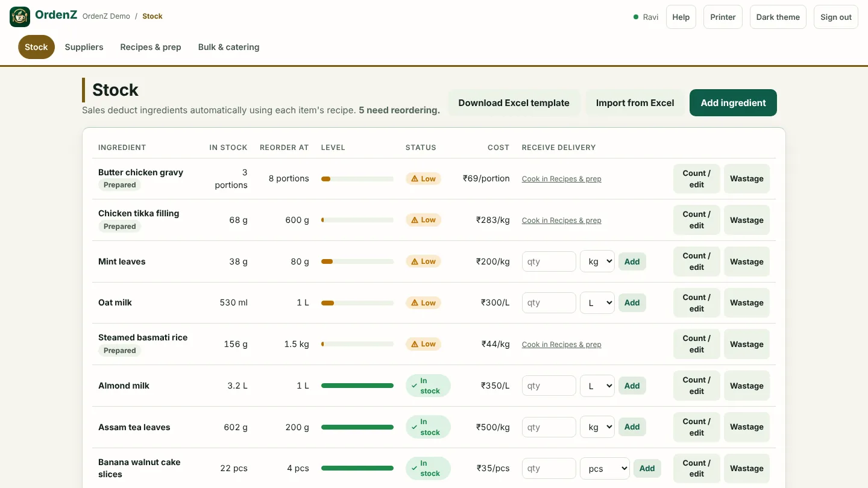Focus the Banana walnut cake slices qty field

(549, 469)
